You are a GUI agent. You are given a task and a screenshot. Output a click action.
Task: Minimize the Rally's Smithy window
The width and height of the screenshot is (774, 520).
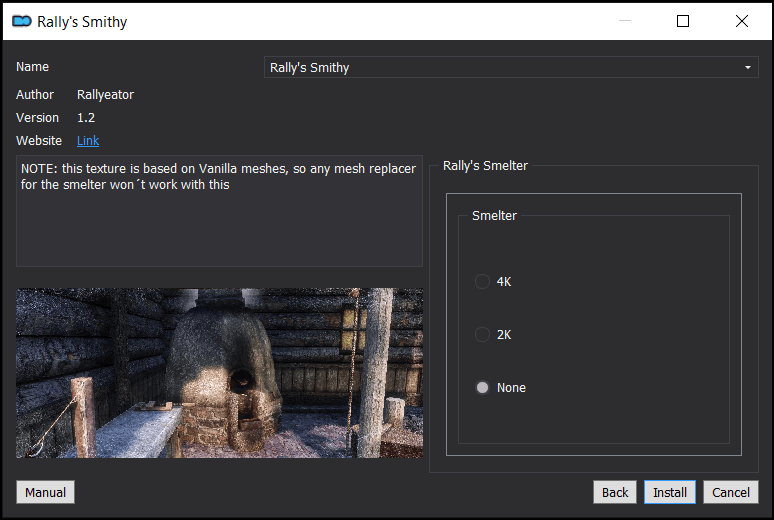[x=625, y=21]
